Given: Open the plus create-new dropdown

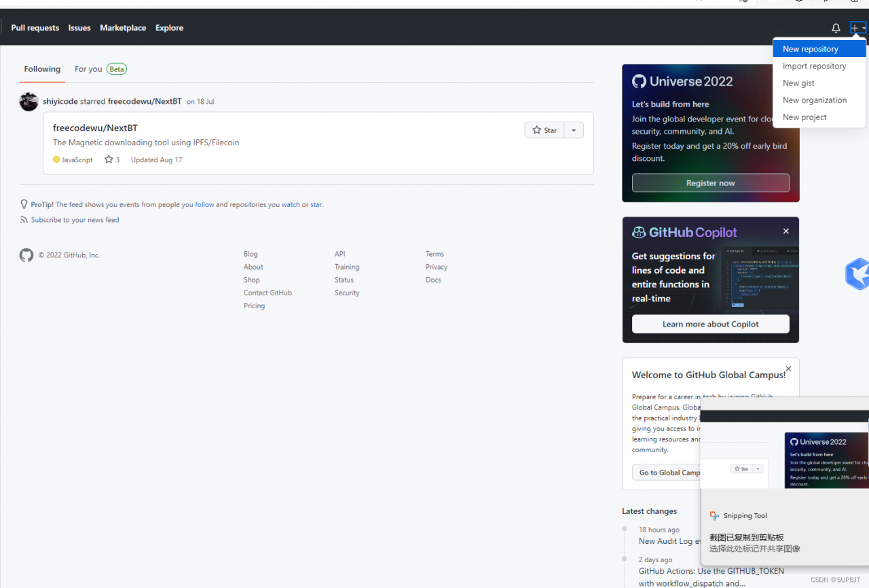Looking at the screenshot, I should (x=858, y=28).
